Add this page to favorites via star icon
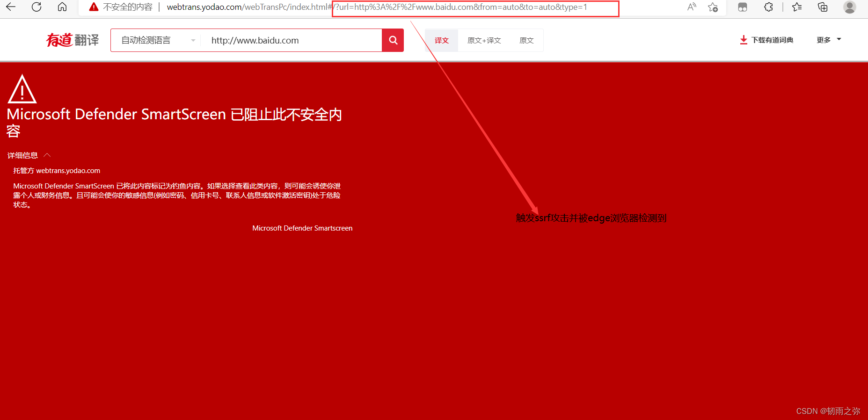The image size is (868, 420). [x=713, y=7]
